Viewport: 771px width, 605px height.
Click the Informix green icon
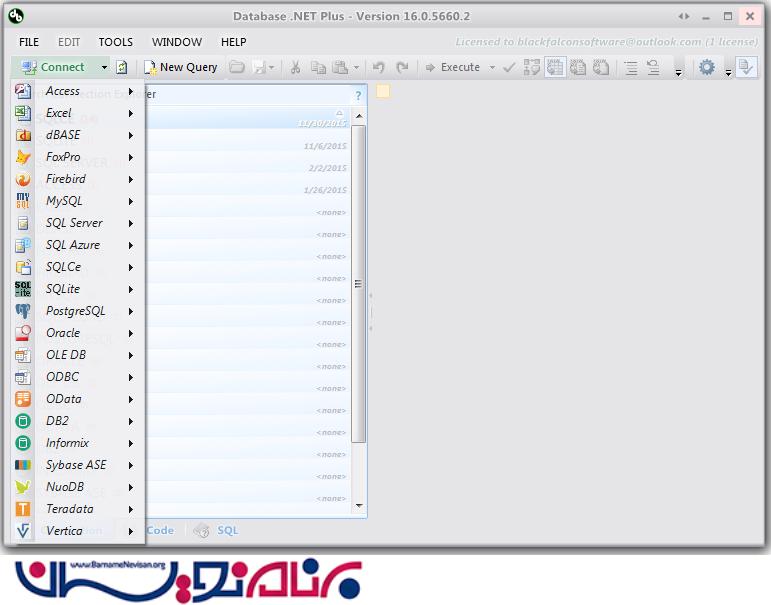pos(23,443)
